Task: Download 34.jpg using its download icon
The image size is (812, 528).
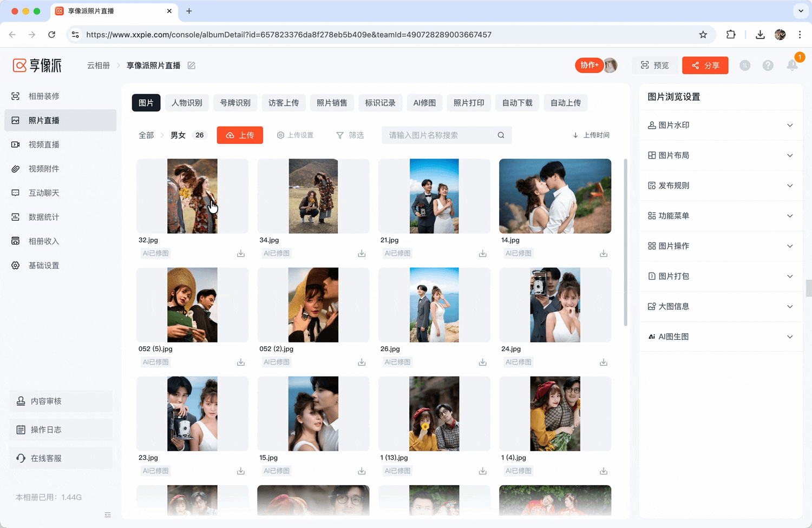Action: tap(362, 254)
